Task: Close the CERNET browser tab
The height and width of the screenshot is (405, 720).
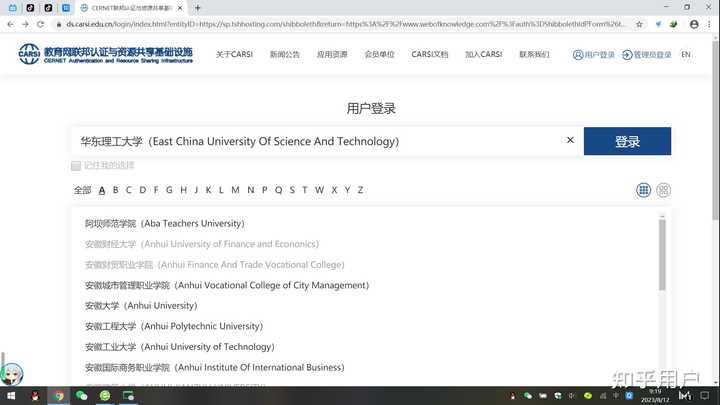Action: [x=180, y=8]
